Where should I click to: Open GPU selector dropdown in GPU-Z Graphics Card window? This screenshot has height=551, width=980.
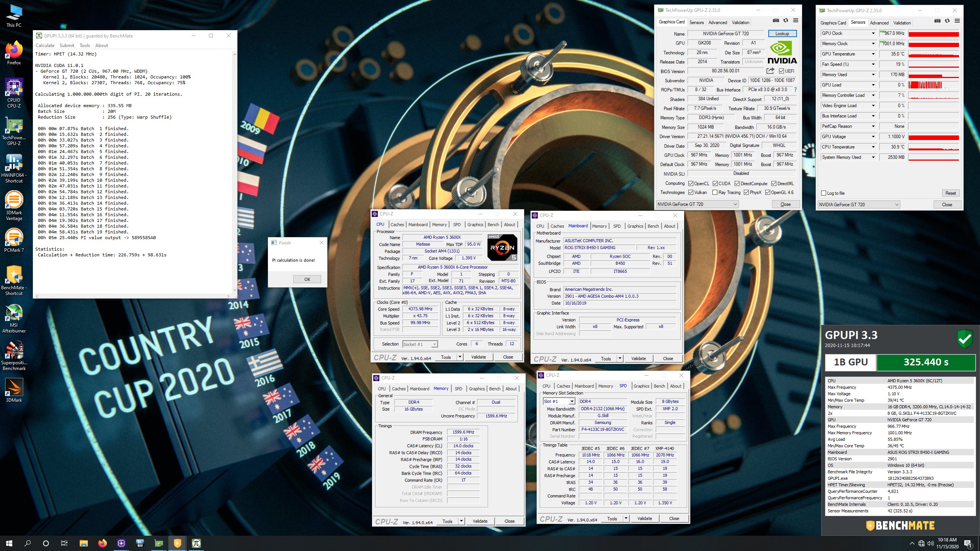(697, 204)
